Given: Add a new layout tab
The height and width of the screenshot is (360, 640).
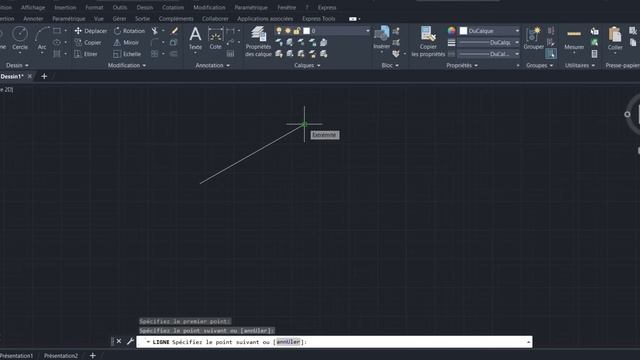Looking at the screenshot, I should tap(93, 356).
